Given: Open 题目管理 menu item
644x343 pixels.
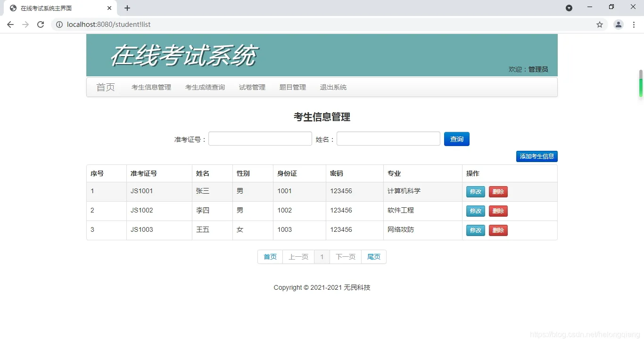Looking at the screenshot, I should (293, 87).
